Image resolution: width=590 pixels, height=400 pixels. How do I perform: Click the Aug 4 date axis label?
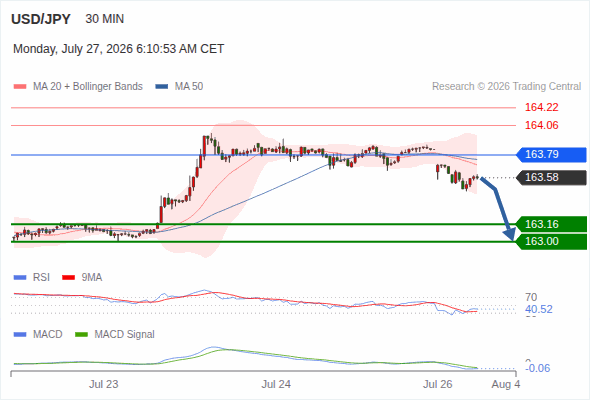coord(506,384)
